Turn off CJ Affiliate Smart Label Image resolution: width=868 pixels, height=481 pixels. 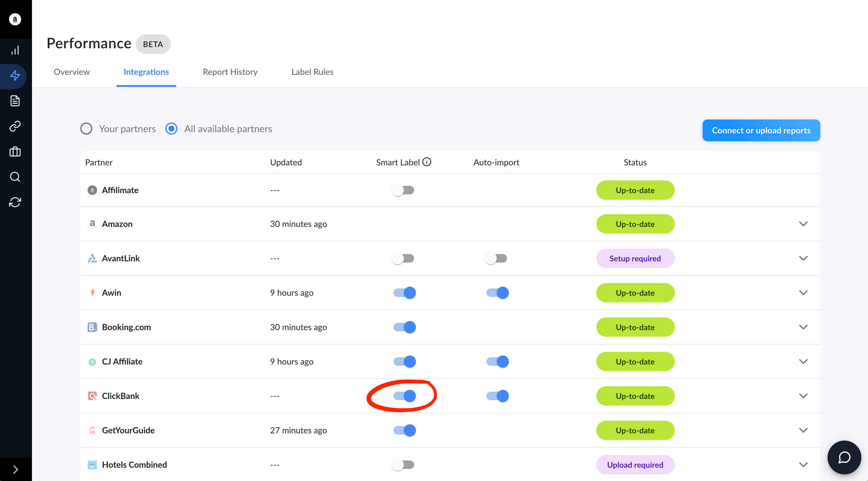point(405,362)
